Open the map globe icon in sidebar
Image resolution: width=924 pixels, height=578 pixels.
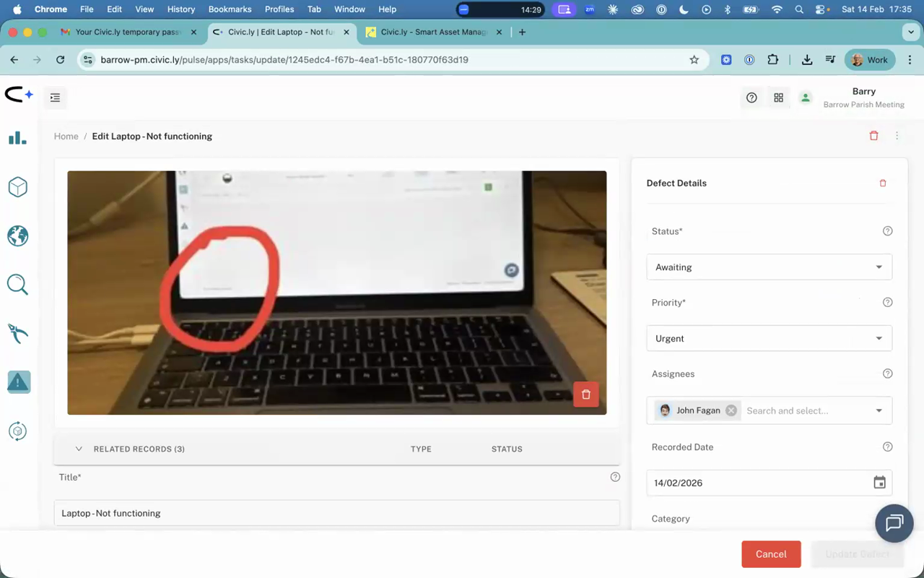coord(17,236)
